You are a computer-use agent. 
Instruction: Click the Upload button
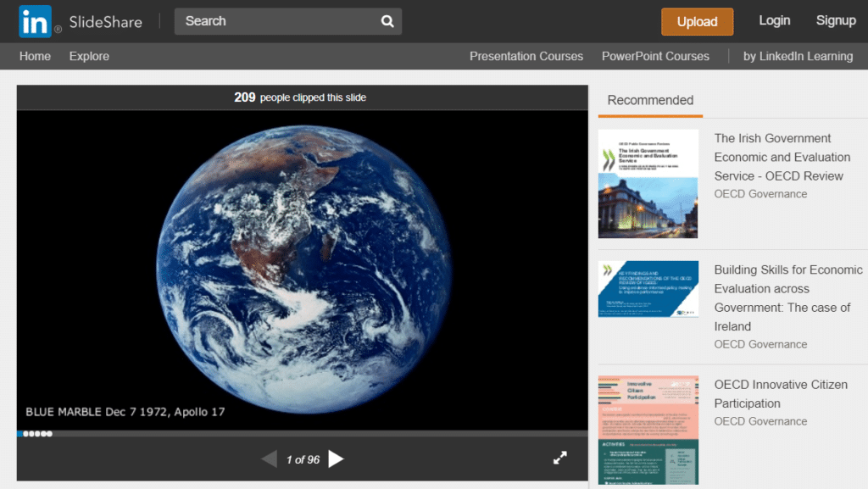coord(697,21)
